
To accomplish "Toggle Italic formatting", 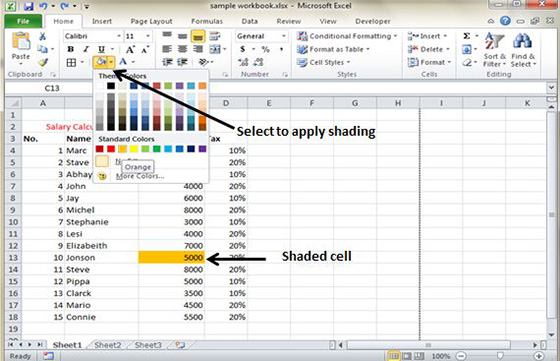I will pos(86,49).
